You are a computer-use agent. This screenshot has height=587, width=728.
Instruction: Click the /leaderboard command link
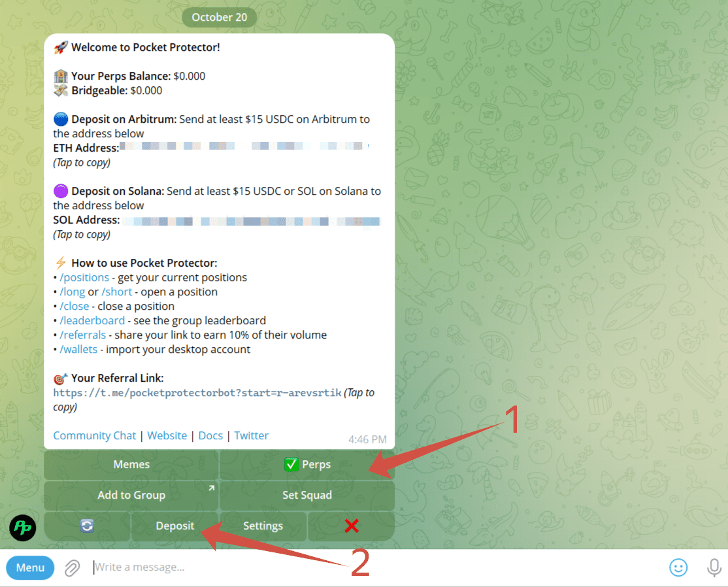92,321
